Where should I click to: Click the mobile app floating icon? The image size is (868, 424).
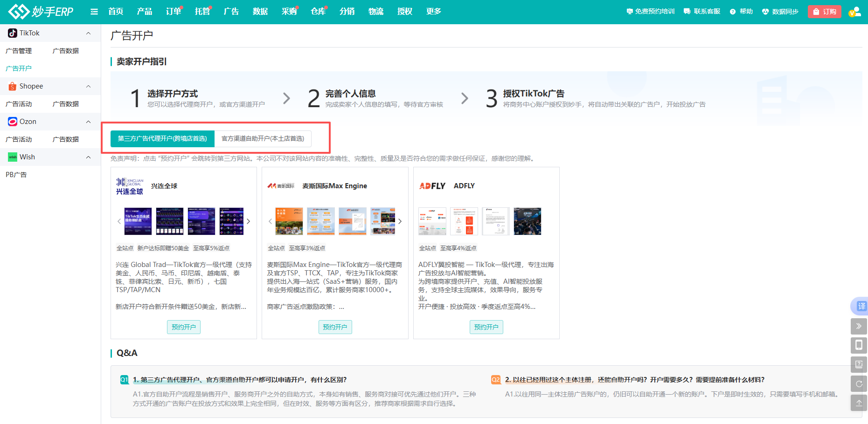859,345
